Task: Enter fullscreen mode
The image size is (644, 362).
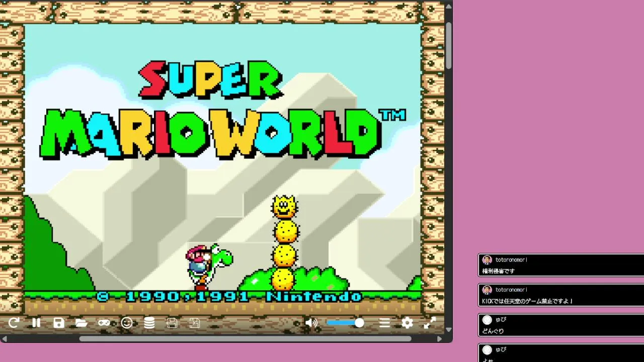Action: point(430,323)
